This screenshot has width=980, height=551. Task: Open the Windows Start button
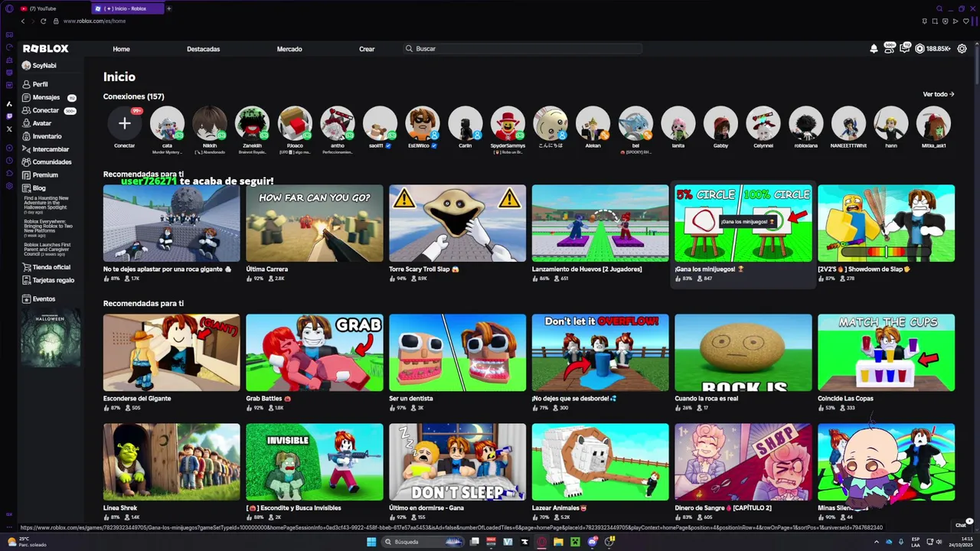[371, 542]
